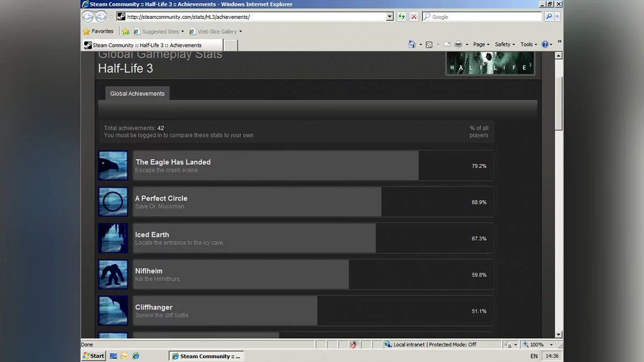Click the Niflheim monster achievement icon
The width and height of the screenshot is (644, 362).
pos(113,275)
